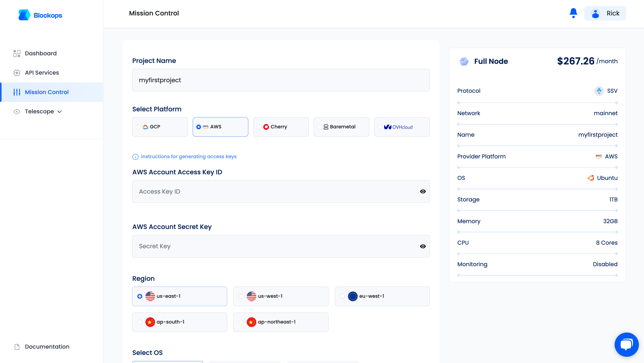Viewport: 644px width, 363px height.
Task: Click the Dashboard grid icon
Action: pyautogui.click(x=17, y=53)
